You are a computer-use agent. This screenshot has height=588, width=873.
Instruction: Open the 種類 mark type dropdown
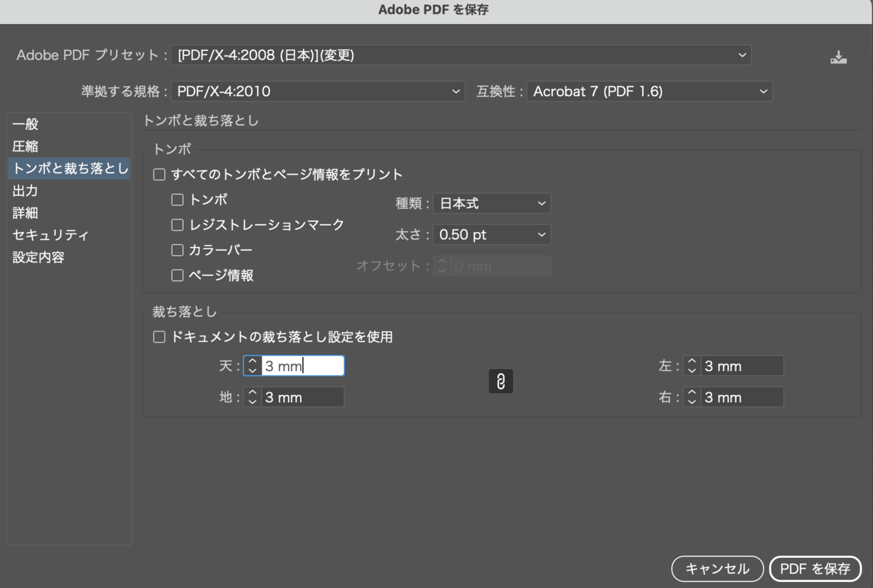[492, 203]
